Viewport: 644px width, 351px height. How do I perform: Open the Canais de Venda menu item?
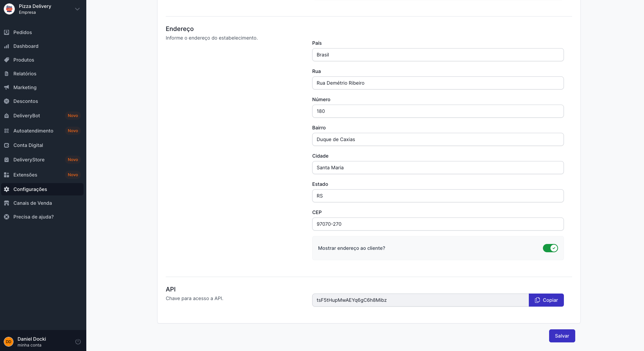32,203
